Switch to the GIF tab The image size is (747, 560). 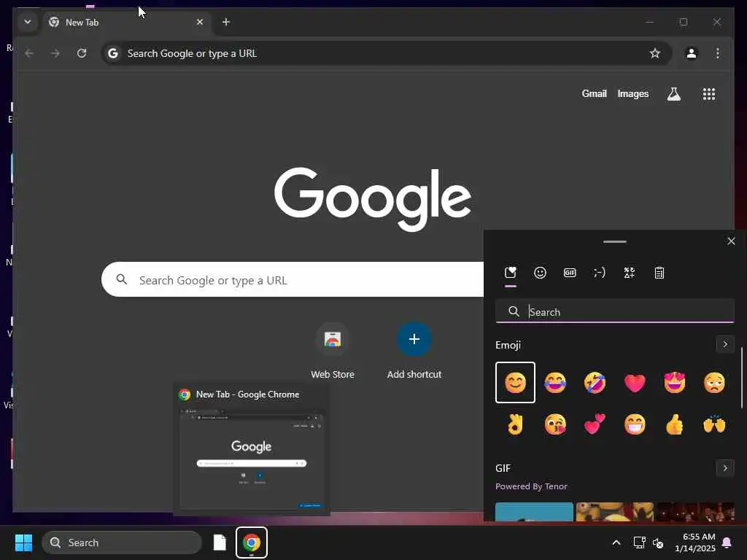(x=570, y=273)
